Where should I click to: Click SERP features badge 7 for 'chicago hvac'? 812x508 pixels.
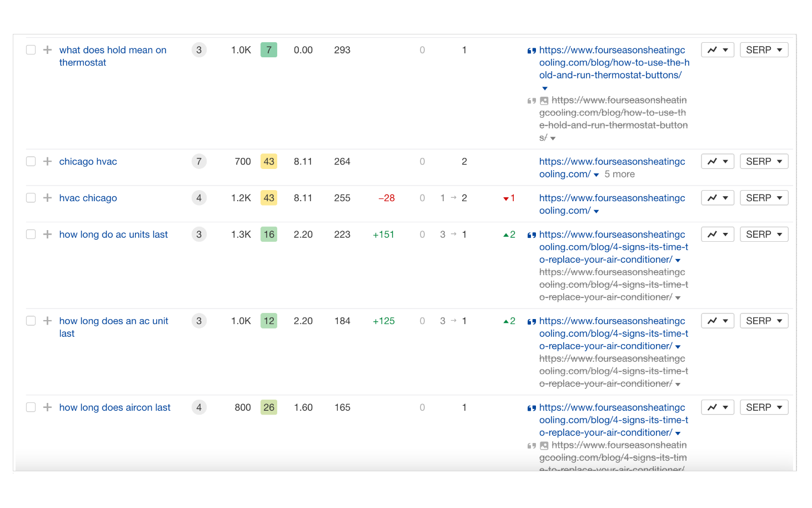point(199,162)
